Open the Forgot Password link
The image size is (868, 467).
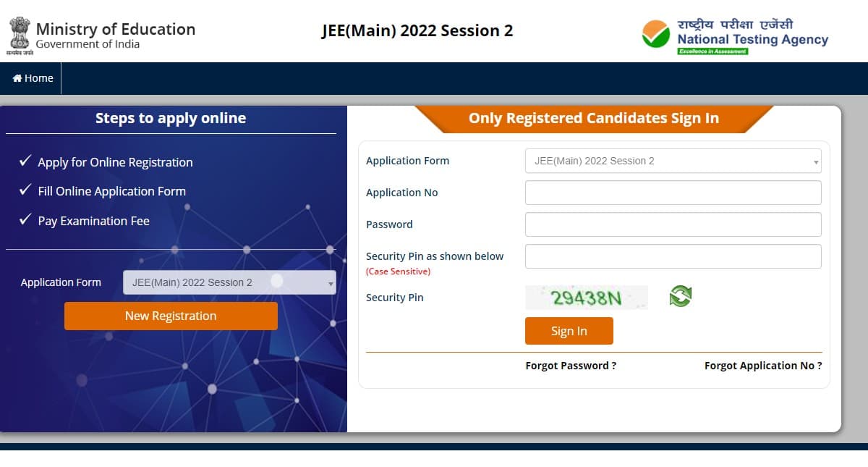(571, 366)
